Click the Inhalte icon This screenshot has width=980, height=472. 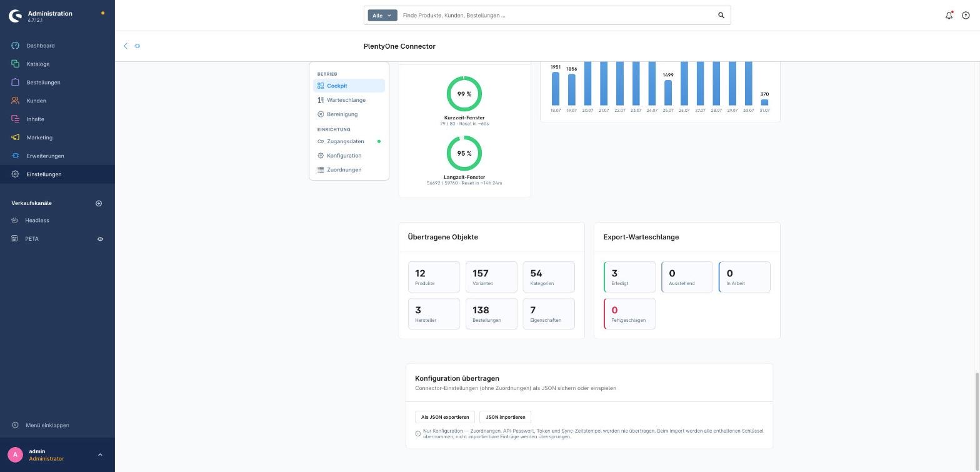click(16, 119)
